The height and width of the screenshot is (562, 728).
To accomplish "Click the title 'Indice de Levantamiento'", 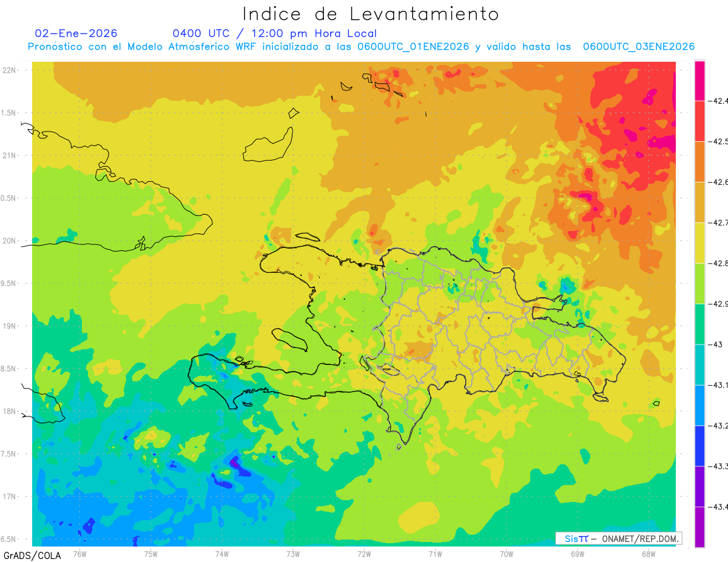I will (371, 13).
